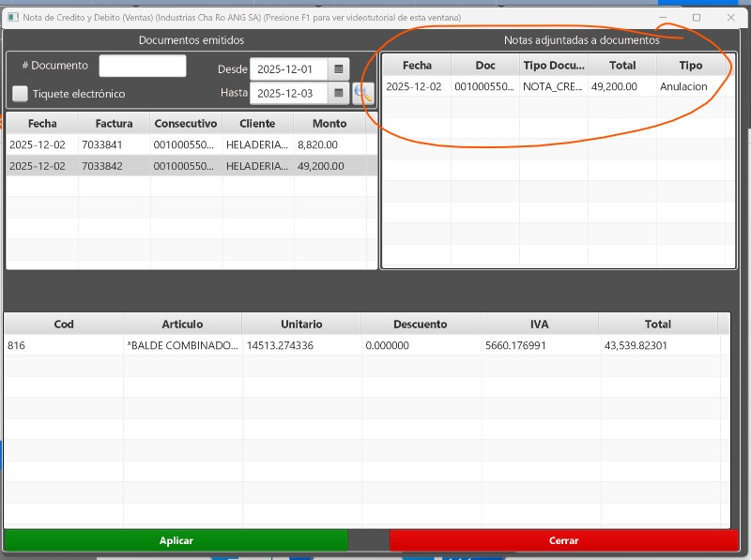751x560 pixels.
Task: Open the Desde date calendar picker
Action: [x=339, y=69]
